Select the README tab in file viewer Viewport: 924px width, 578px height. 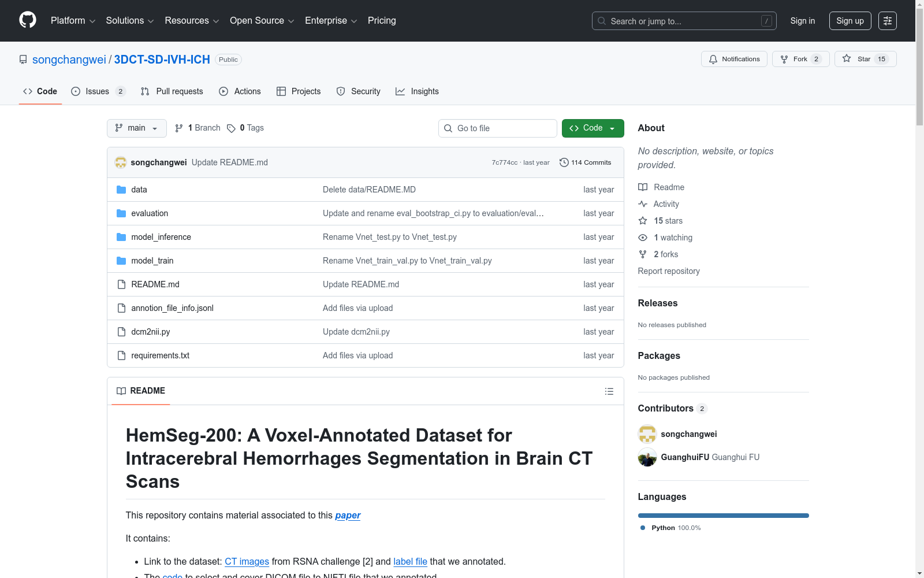(x=141, y=391)
